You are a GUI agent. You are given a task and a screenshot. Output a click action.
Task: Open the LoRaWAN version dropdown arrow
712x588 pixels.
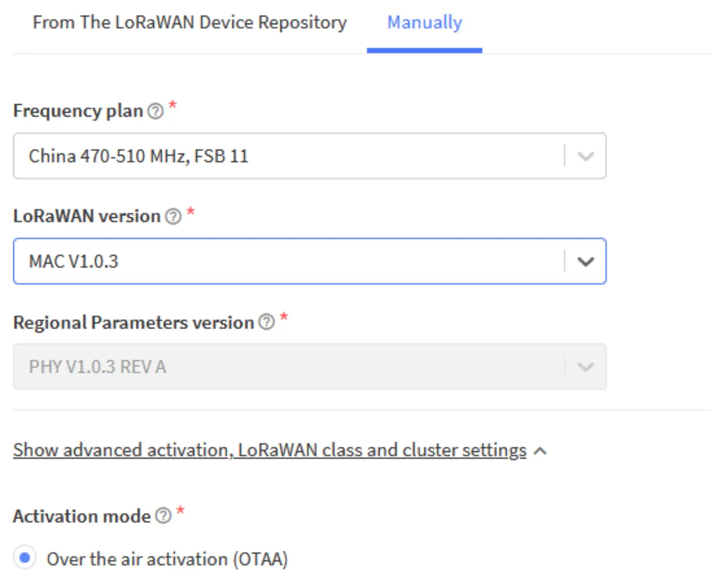coord(585,261)
